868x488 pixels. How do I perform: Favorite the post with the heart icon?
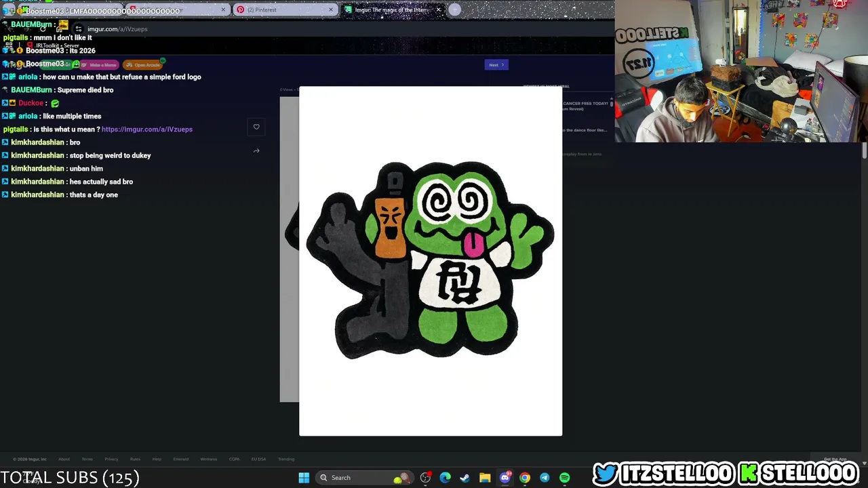tap(256, 127)
